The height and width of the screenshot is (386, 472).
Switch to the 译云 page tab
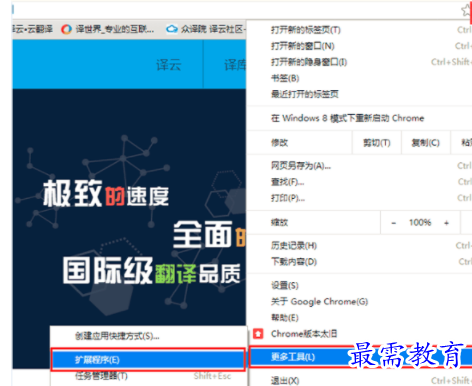pos(169,65)
